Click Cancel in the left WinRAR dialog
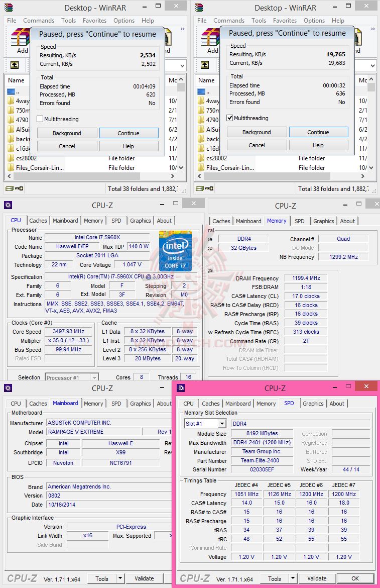 click(67, 146)
